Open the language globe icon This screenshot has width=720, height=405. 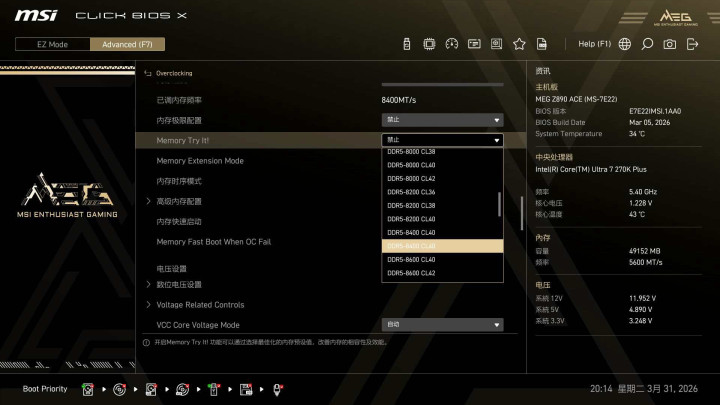[x=624, y=44]
